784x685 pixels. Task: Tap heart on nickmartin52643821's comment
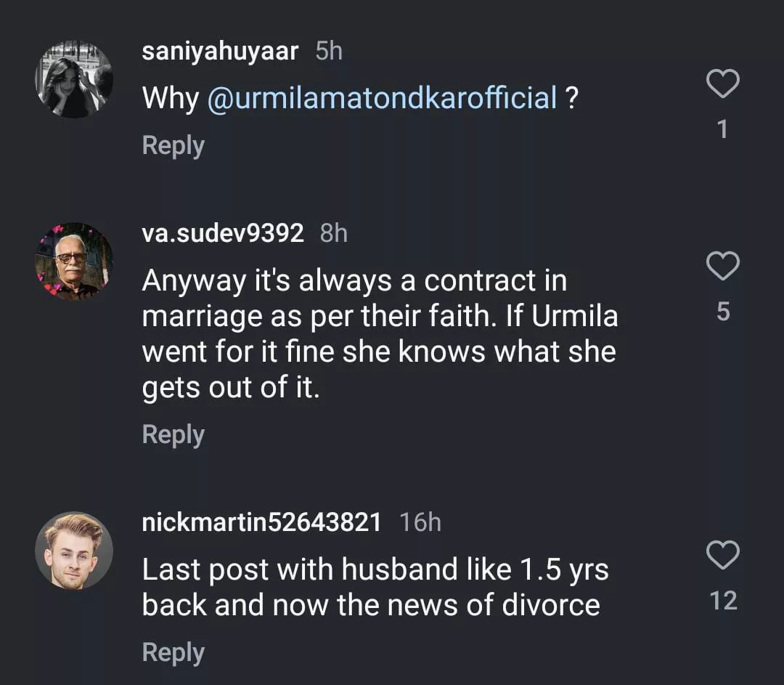click(722, 556)
